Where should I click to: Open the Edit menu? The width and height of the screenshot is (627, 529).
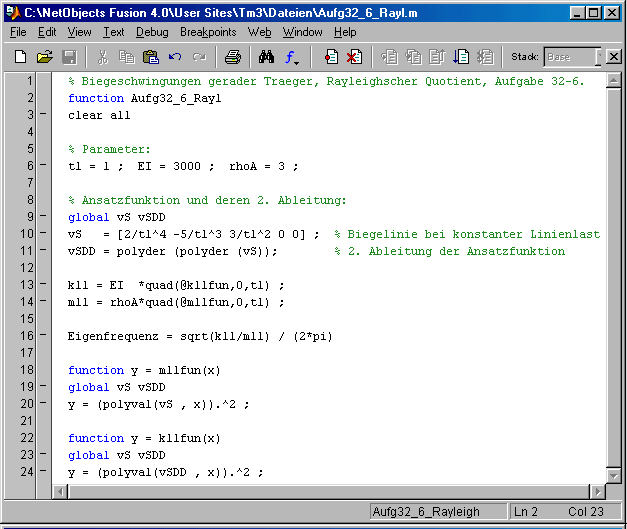pos(47,32)
